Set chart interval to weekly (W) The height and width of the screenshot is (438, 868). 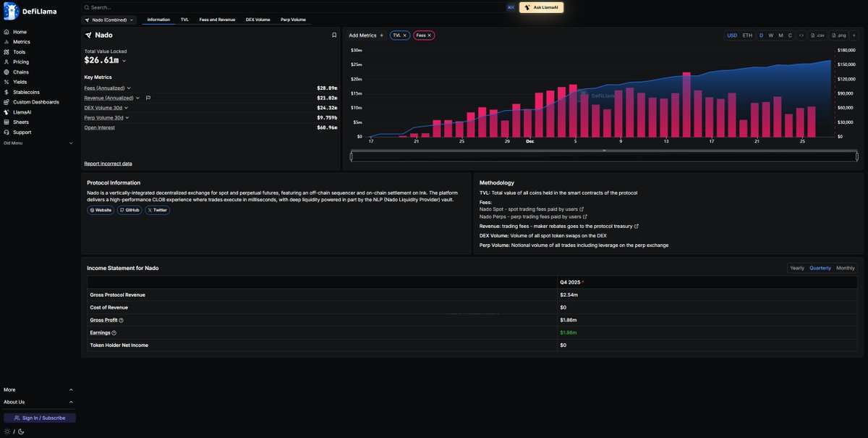(771, 35)
